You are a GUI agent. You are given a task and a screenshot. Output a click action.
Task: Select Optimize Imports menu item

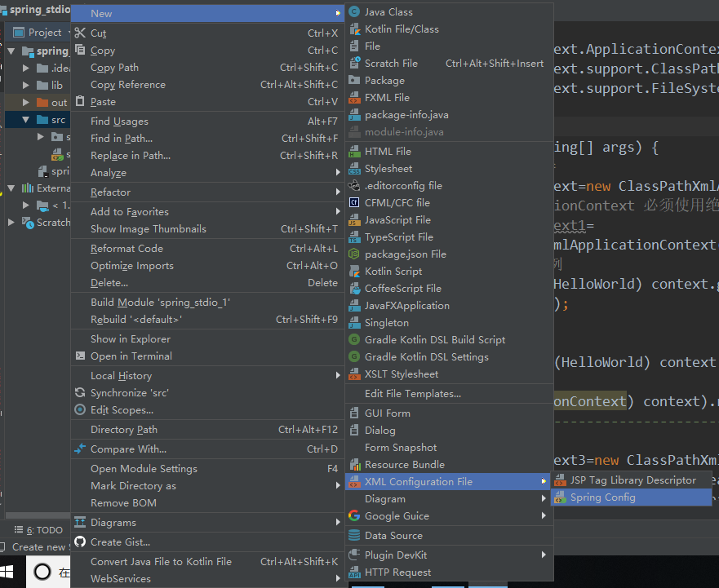click(208, 266)
